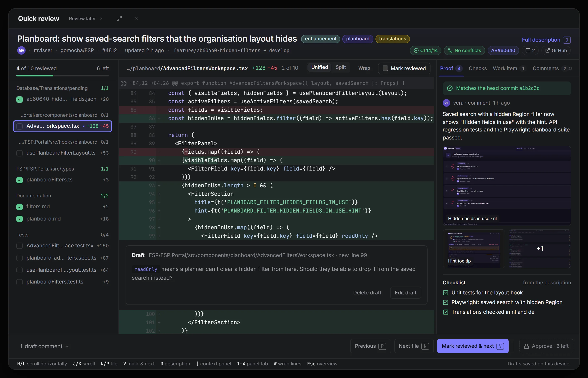Check AdvancedFilt...ace.test.tsx as reviewed
588x378 pixels.
pos(20,246)
